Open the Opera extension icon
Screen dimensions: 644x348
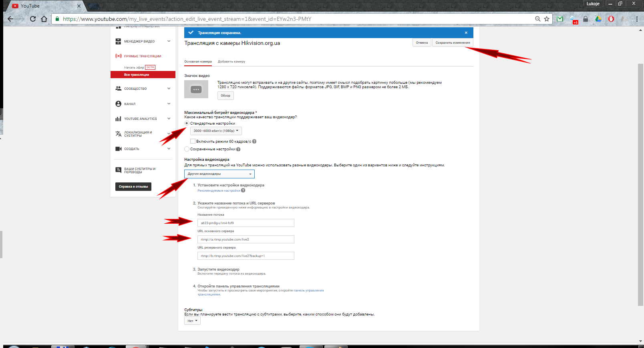point(611,19)
